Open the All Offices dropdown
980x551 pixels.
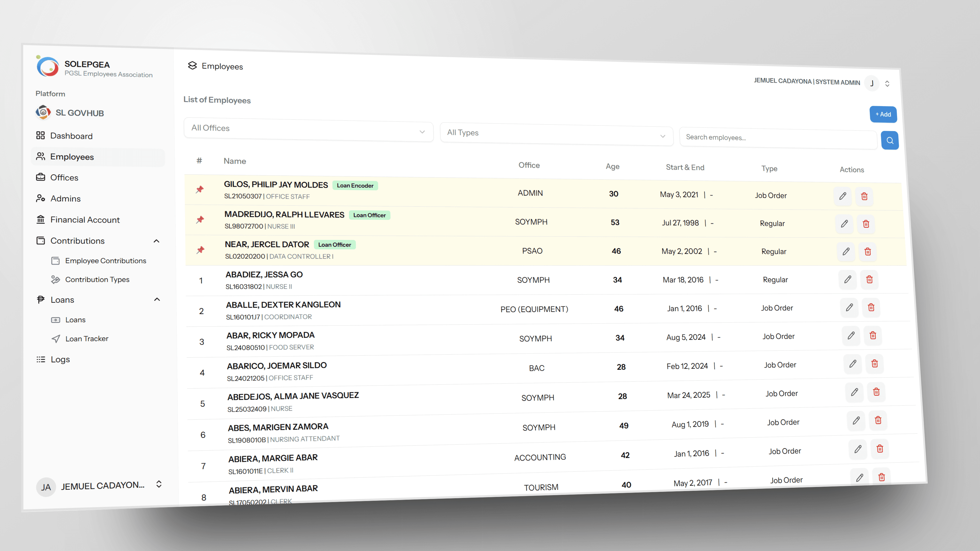click(308, 130)
